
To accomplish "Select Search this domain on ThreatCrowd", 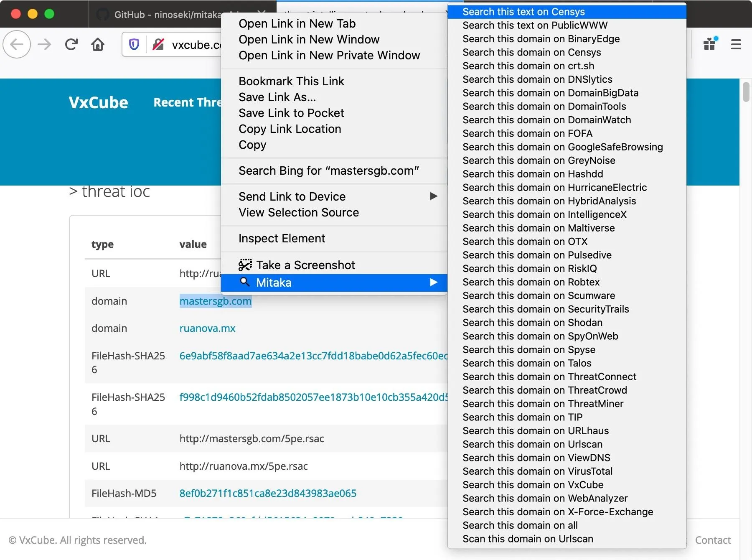I will tap(567, 390).
